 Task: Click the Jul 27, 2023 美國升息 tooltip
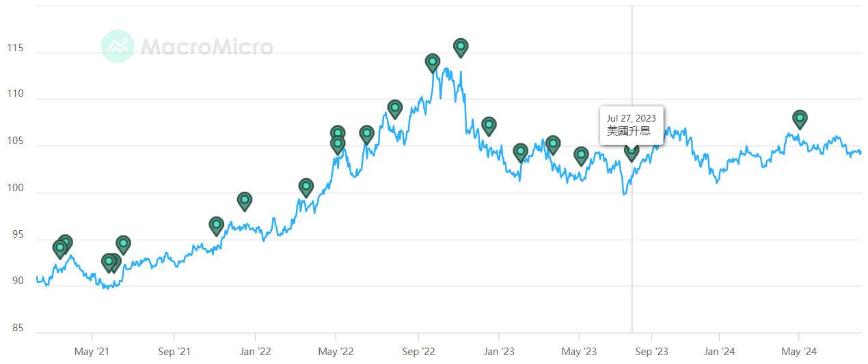pos(631,125)
